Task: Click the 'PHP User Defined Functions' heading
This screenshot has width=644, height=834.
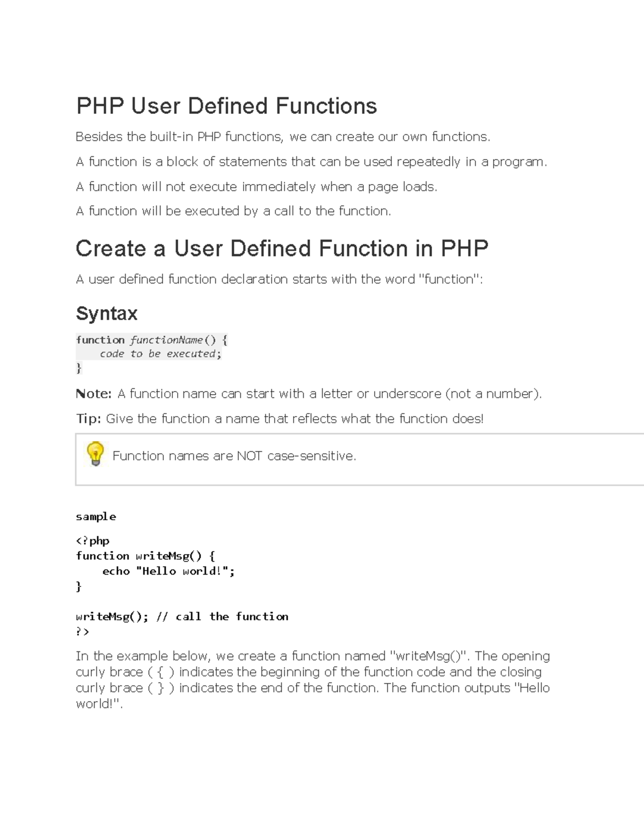Action: 226,106
